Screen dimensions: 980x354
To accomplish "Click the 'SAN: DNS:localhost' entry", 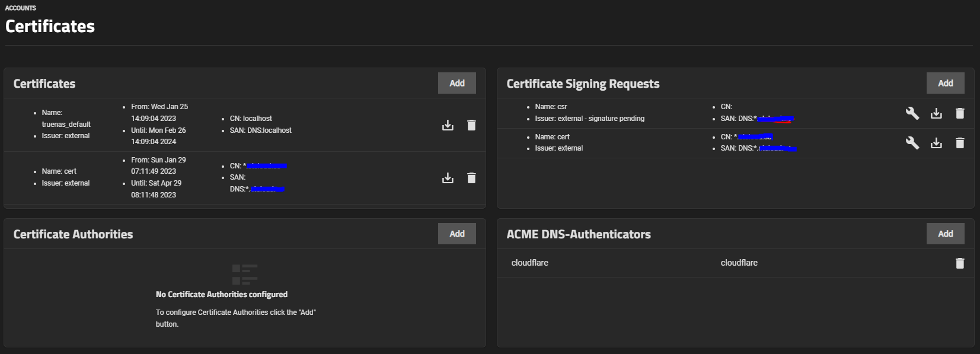I will click(x=261, y=130).
